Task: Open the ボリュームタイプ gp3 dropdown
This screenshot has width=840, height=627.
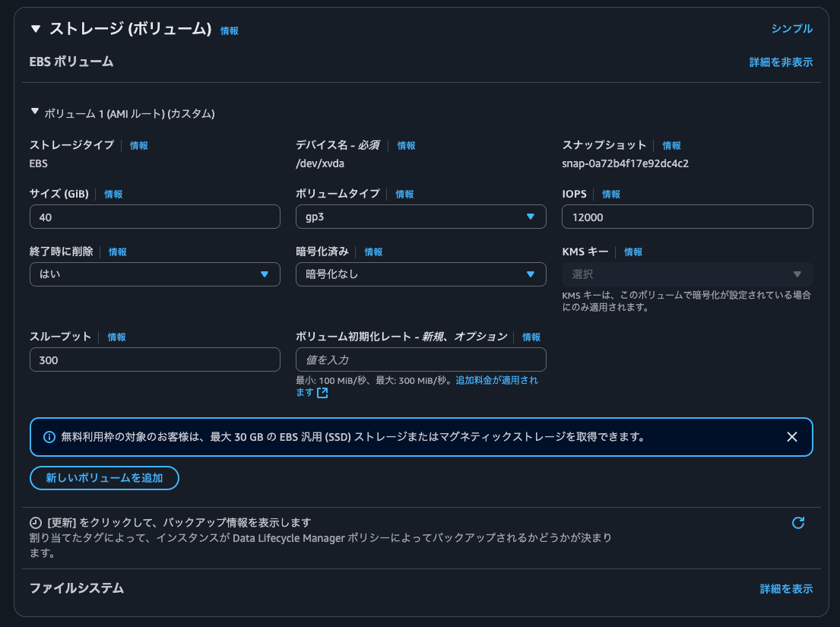Action: [420, 217]
